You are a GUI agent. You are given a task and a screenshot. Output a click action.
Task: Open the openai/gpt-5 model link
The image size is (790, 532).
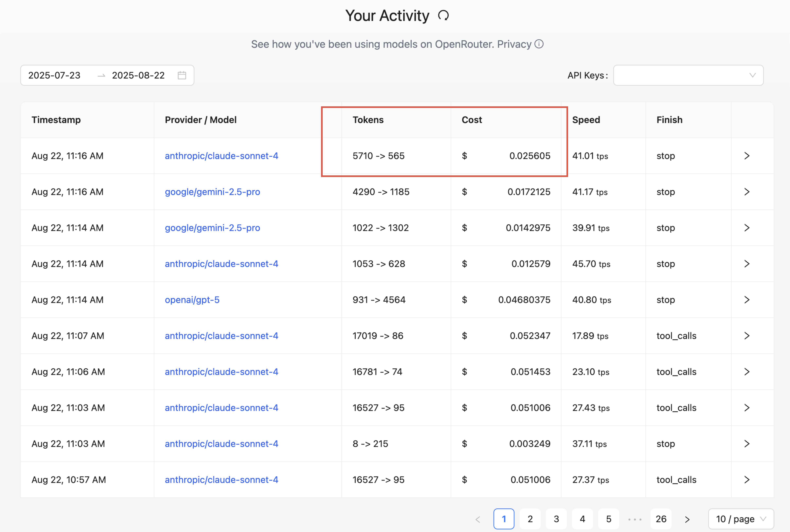[192, 300]
